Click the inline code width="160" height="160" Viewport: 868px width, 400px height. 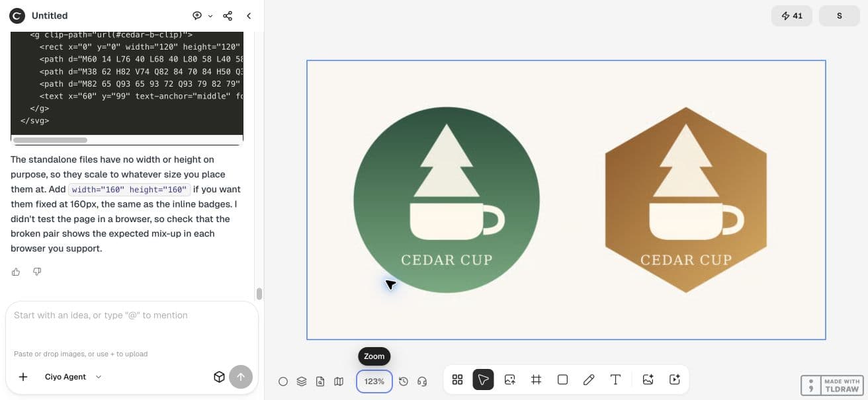tap(130, 190)
